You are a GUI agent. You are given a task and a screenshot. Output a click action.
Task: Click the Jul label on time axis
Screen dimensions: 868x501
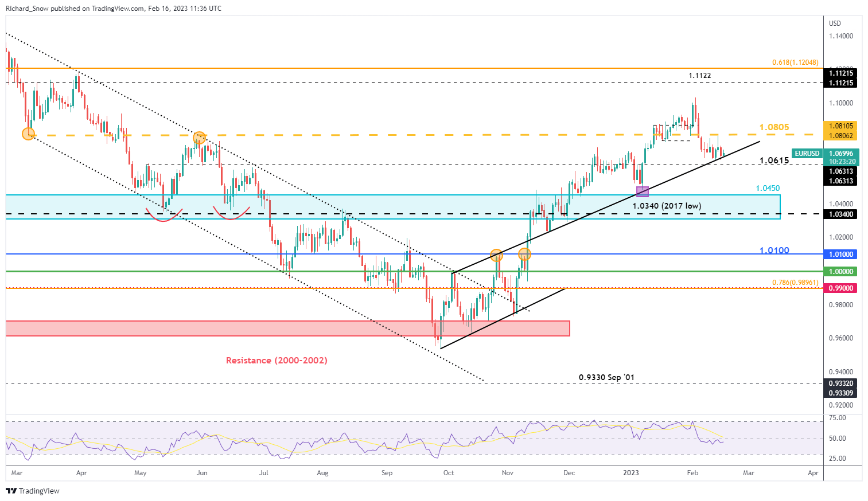tap(264, 473)
